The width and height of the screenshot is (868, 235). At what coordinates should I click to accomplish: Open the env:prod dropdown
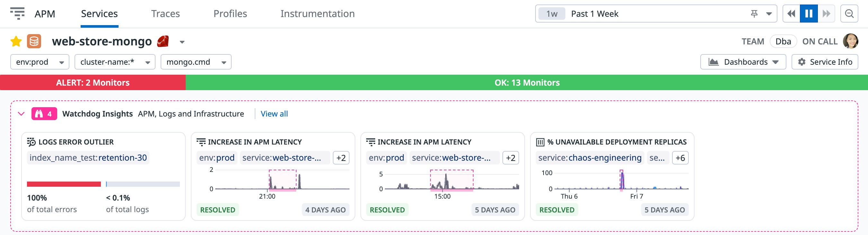tap(40, 62)
